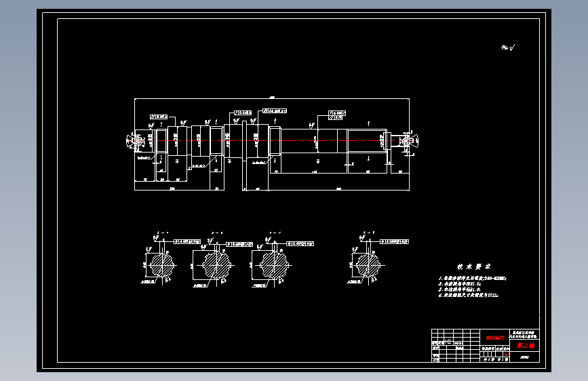Pick tolerance frame above the third cross-section
Viewport: 588px width, 381px height.
[300, 244]
